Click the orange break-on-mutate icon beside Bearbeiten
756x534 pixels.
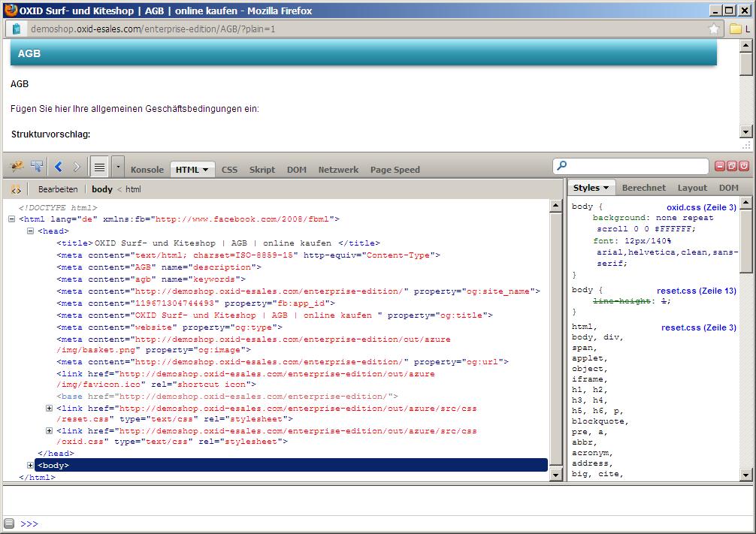pos(16,189)
